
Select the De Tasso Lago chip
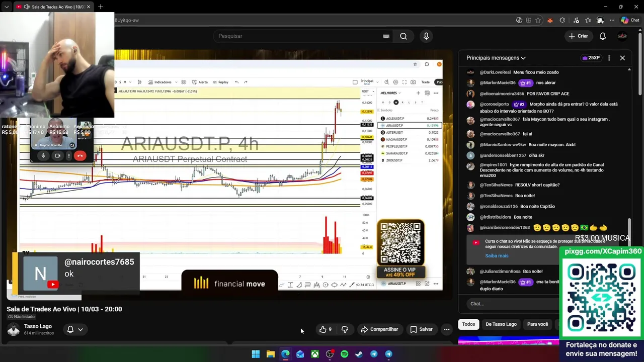[x=501, y=324]
